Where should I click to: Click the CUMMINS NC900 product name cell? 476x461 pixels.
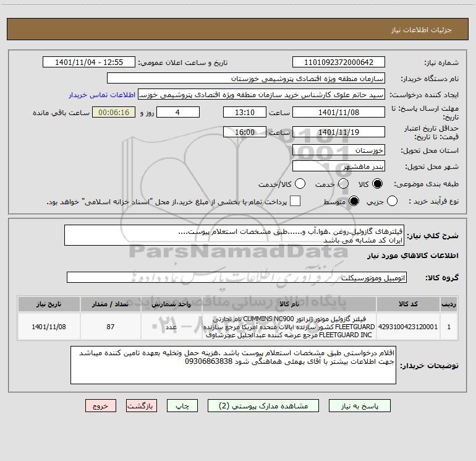pyautogui.click(x=289, y=327)
